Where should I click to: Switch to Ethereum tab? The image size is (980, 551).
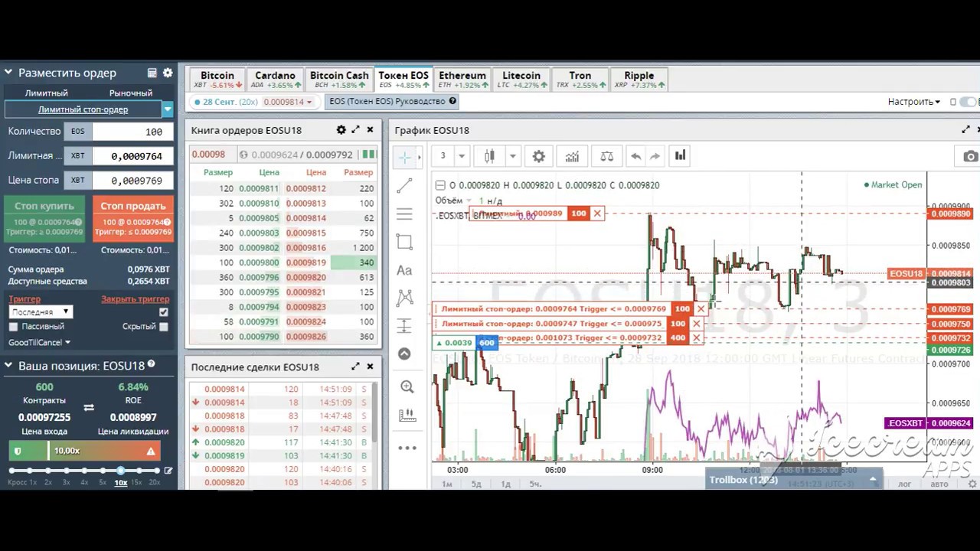click(x=462, y=80)
